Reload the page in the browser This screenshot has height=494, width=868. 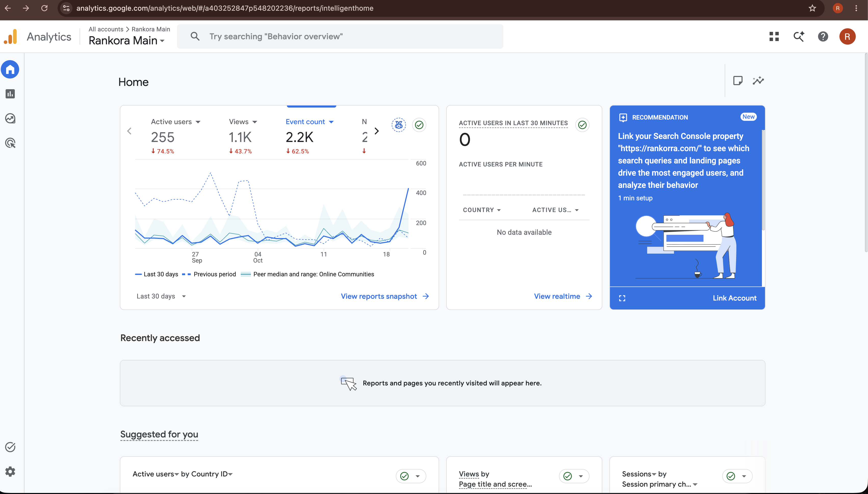tap(44, 8)
